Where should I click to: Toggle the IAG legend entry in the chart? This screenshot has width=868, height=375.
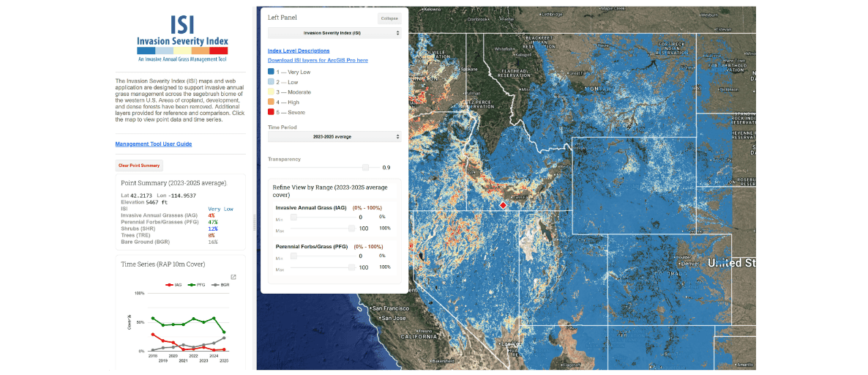point(174,285)
